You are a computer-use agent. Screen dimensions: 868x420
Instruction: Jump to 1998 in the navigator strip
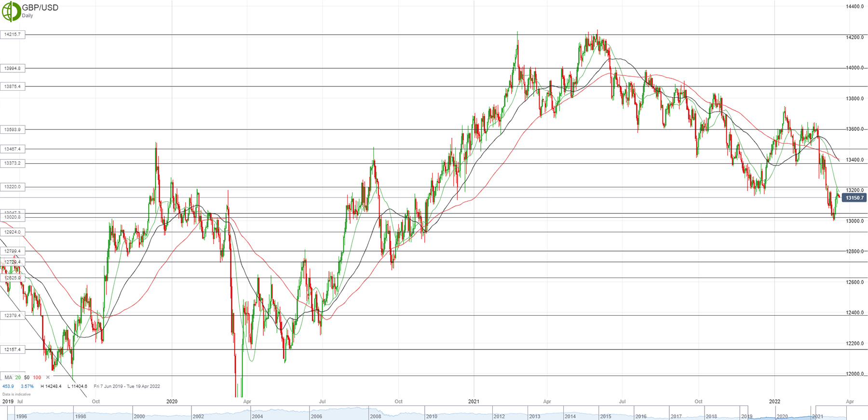click(x=81, y=417)
